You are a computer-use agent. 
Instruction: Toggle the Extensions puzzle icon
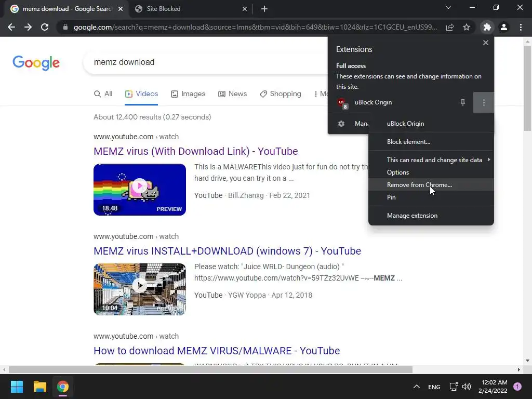click(487, 27)
